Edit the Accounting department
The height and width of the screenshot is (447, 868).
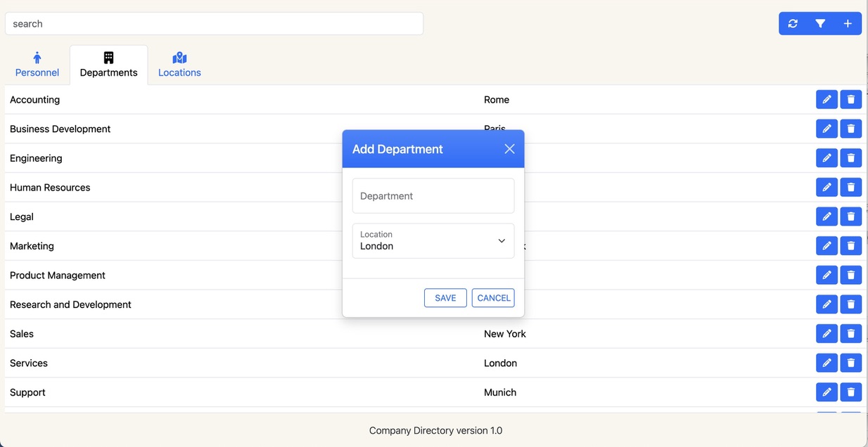coord(826,99)
